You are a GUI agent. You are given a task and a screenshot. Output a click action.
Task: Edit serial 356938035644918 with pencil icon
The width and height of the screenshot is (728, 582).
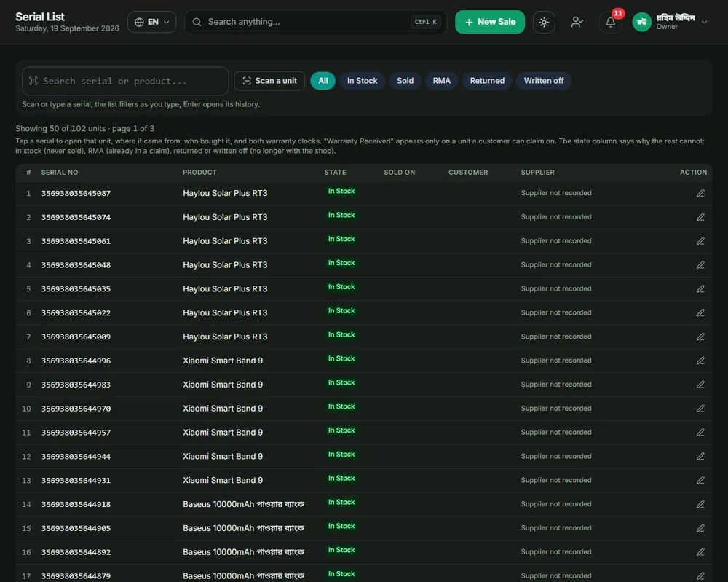pos(700,504)
